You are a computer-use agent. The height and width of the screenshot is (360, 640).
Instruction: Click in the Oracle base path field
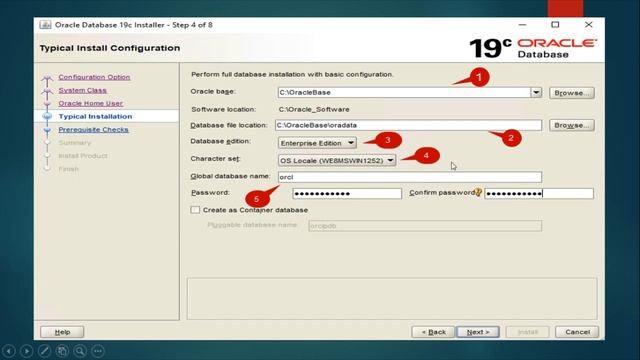[404, 92]
